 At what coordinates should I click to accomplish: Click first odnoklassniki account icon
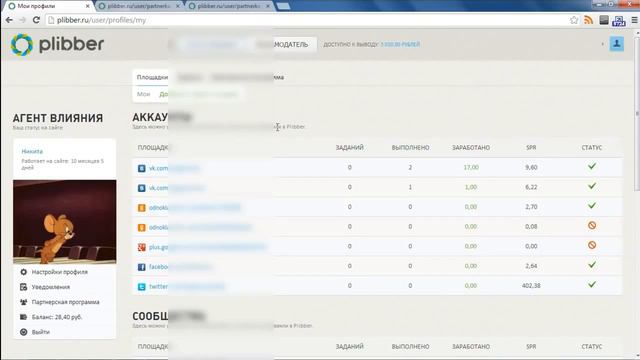click(x=142, y=208)
